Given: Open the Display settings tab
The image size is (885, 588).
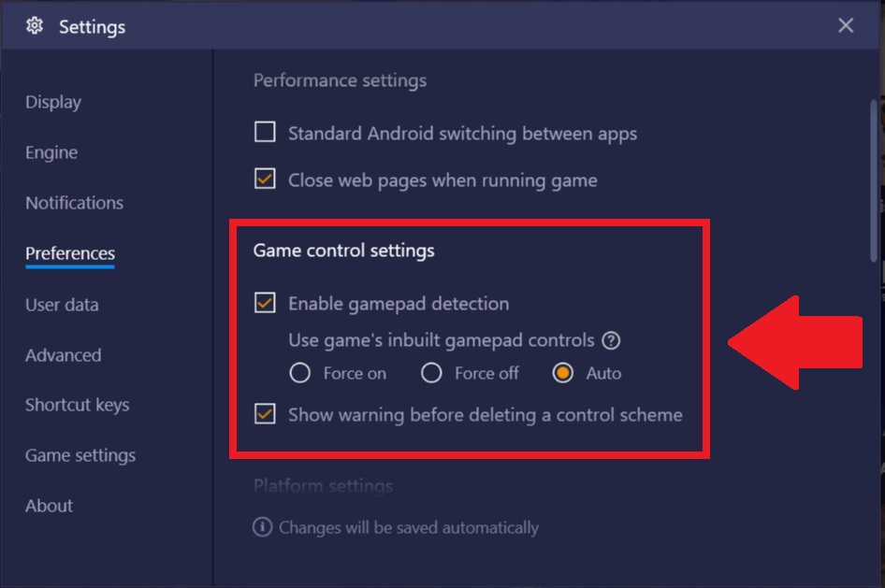Looking at the screenshot, I should tap(53, 102).
